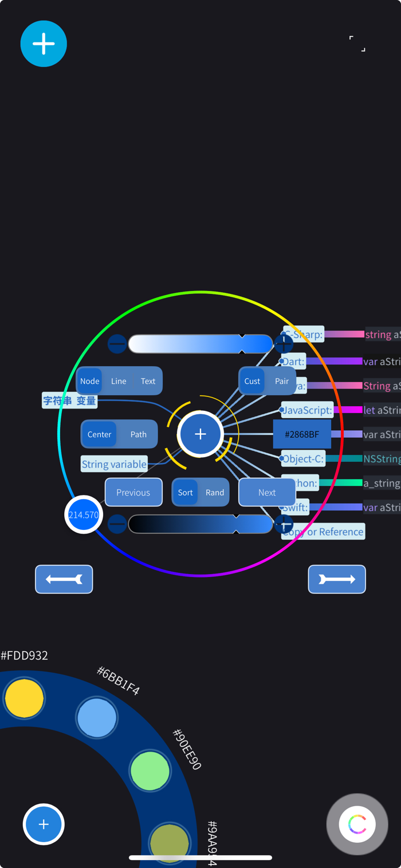
Task: Select the String variable node
Action: [114, 464]
